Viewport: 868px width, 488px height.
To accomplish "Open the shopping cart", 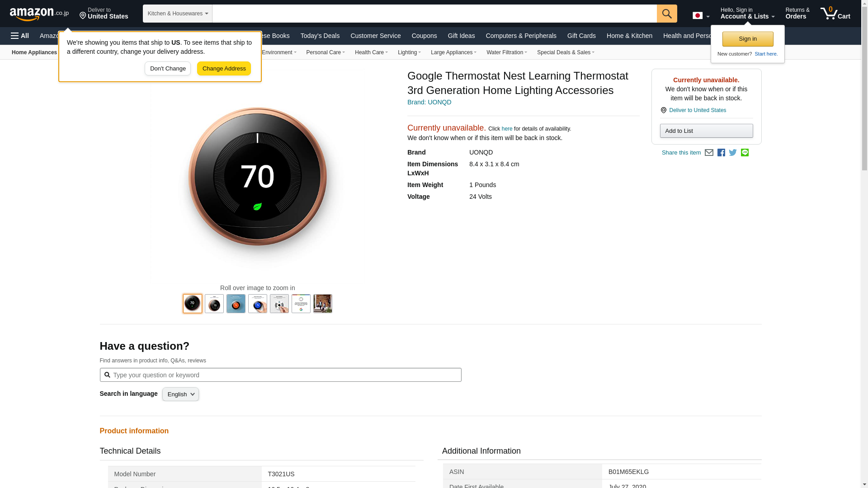I will point(835,14).
